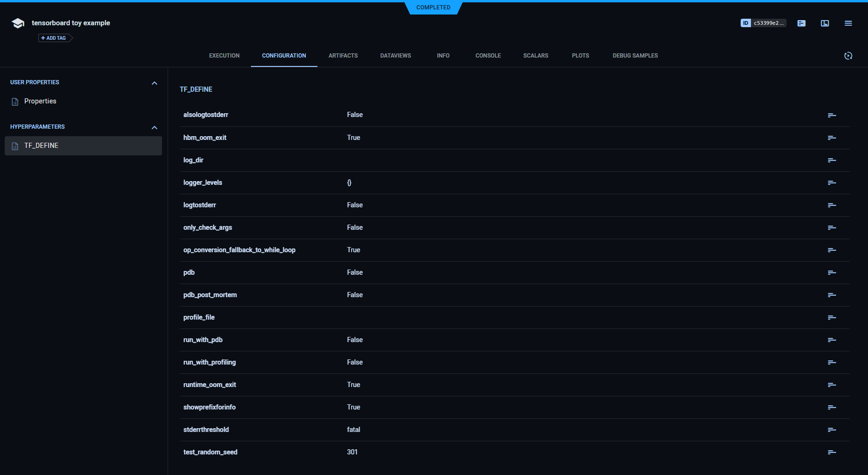Open the details view icon in header

click(801, 23)
